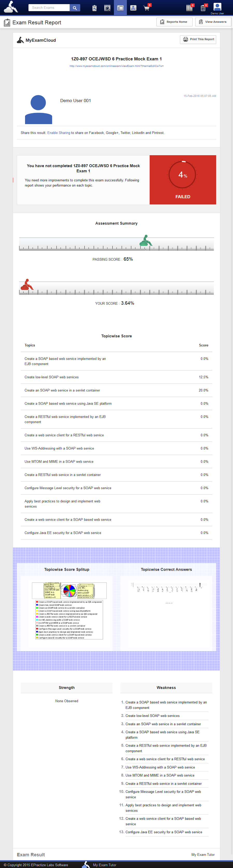The width and height of the screenshot is (233, 868).
Task: Open the shopping cart
Action: point(147,8)
